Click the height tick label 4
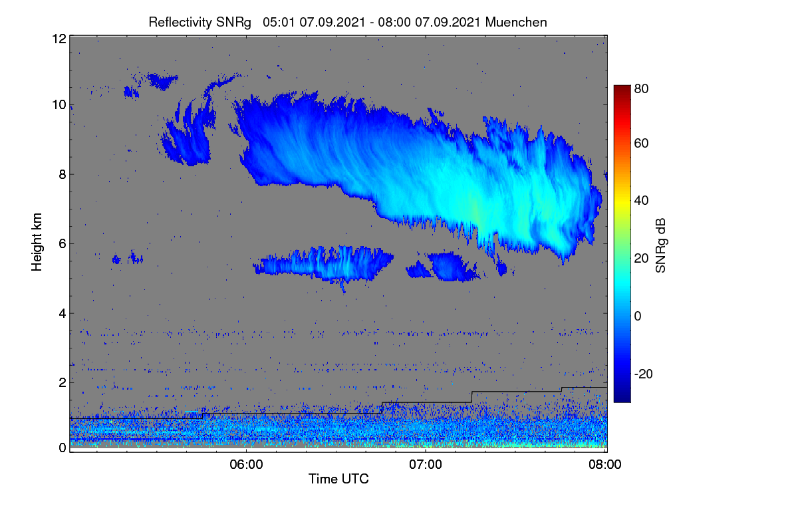The image size is (798, 532). (x=62, y=313)
